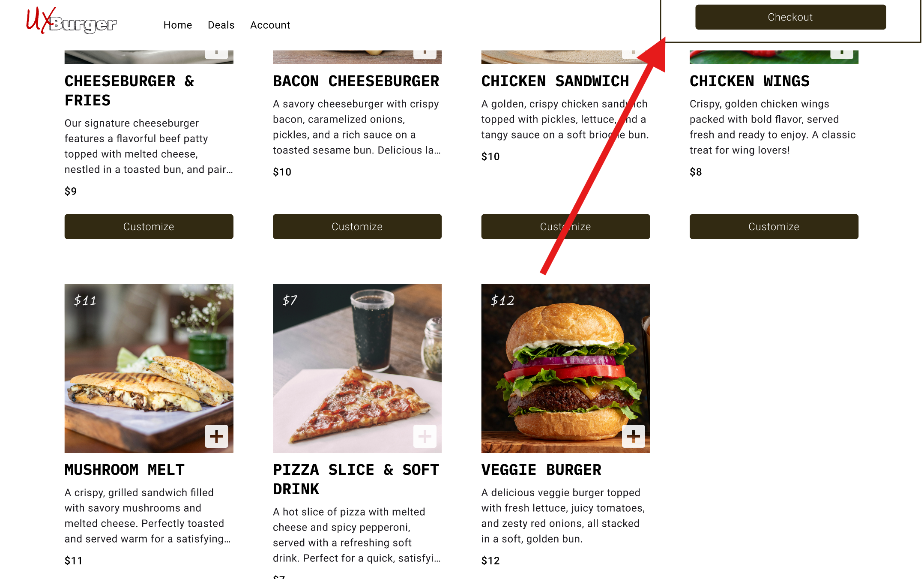Open the Home menu item
Viewport: 924px width, 579px height.
click(178, 25)
